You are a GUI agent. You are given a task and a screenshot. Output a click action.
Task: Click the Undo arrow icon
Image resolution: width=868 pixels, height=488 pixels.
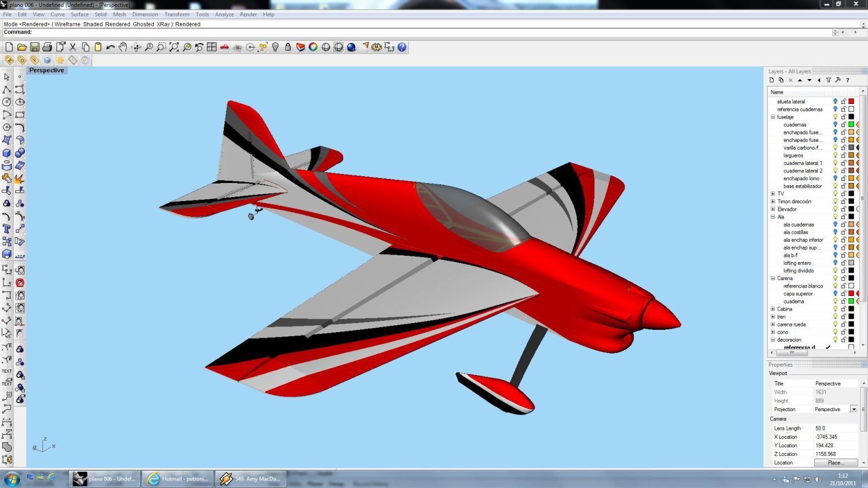(110, 47)
